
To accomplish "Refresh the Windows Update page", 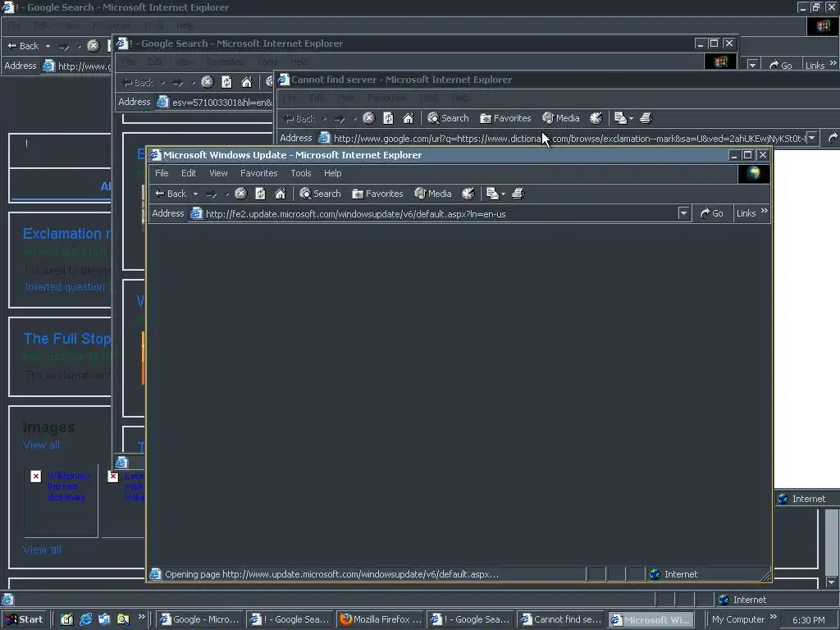I will pos(260,194).
